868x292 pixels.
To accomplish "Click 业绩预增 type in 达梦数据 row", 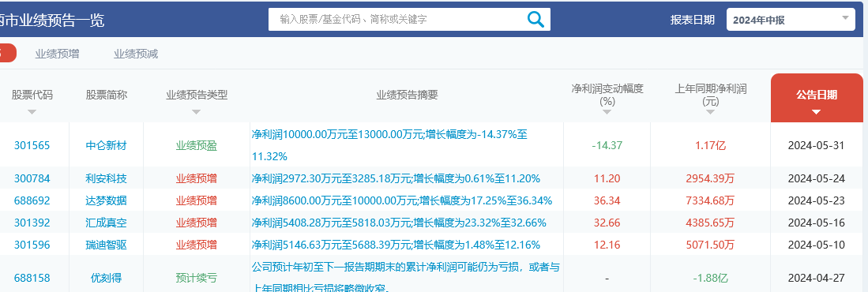I will point(197,200).
